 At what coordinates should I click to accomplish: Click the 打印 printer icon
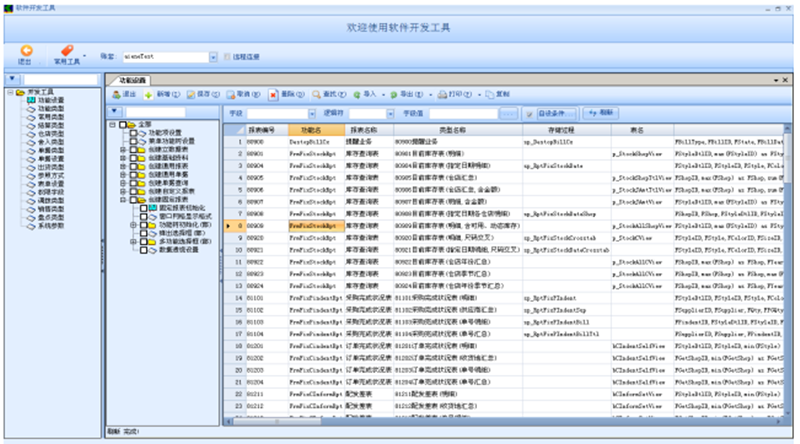tap(441, 94)
